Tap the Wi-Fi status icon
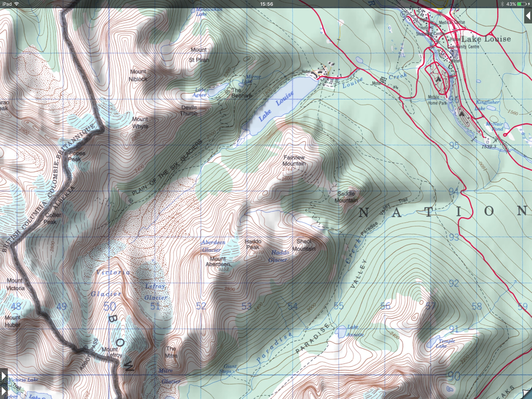Screen dimensions: 532x399 [17, 4]
